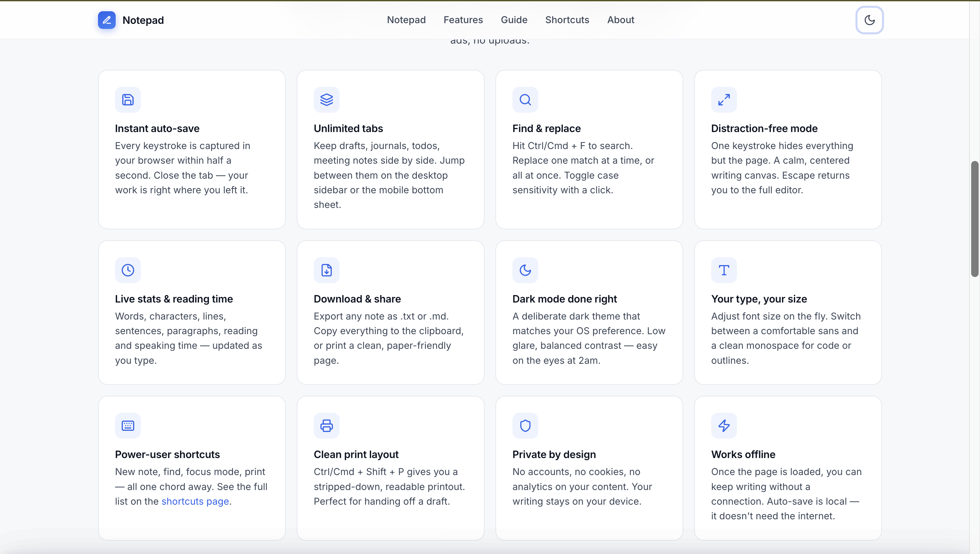Click the Private by design heading
The width and height of the screenshot is (980, 554).
coord(554,455)
